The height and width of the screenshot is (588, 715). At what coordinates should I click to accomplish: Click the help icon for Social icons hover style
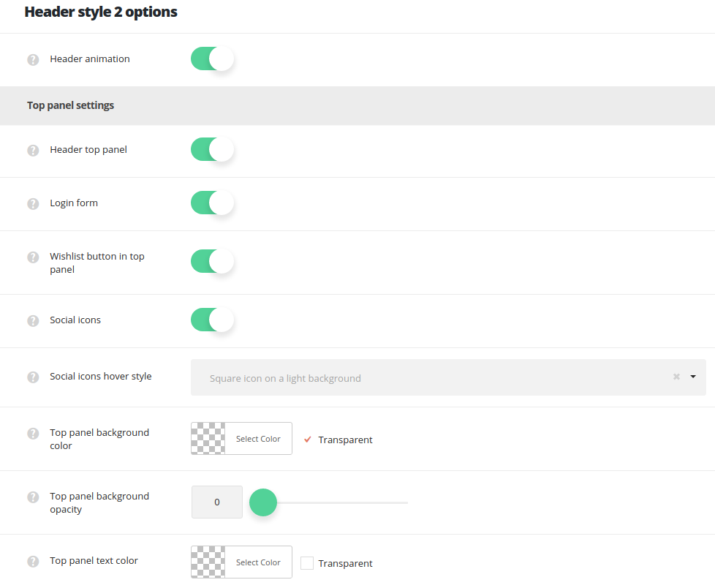coord(33,377)
